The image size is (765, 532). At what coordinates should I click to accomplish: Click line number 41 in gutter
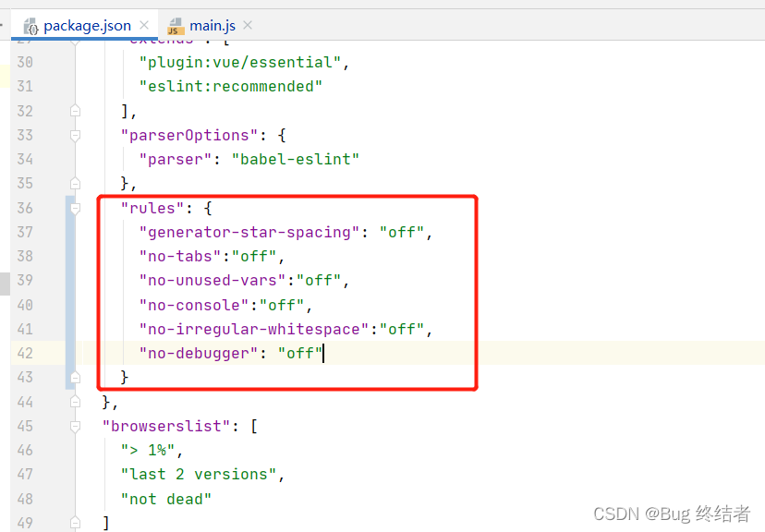pyautogui.click(x=25, y=329)
